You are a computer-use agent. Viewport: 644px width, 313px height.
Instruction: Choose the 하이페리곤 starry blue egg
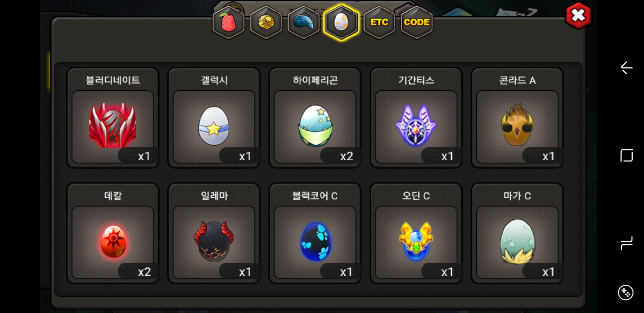[315, 118]
